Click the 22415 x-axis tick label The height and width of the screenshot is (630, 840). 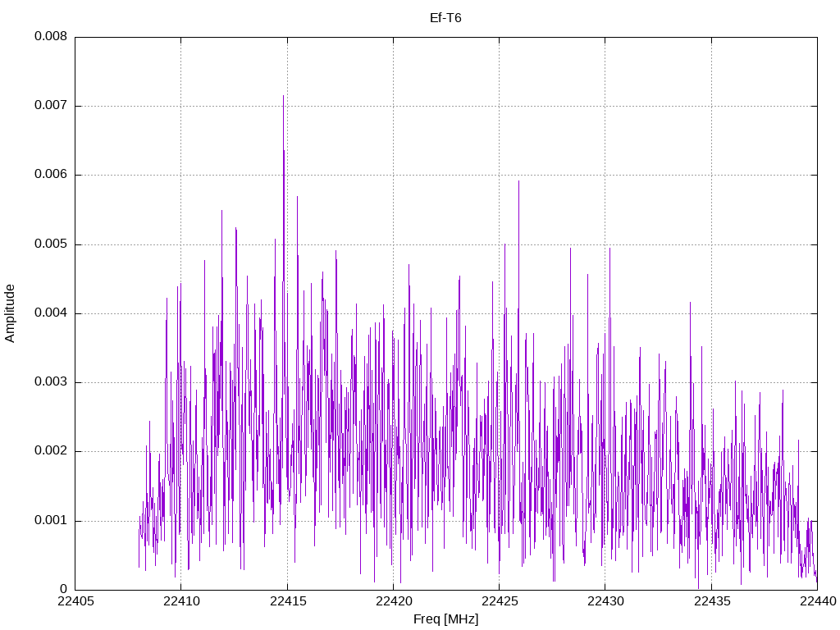click(x=288, y=601)
